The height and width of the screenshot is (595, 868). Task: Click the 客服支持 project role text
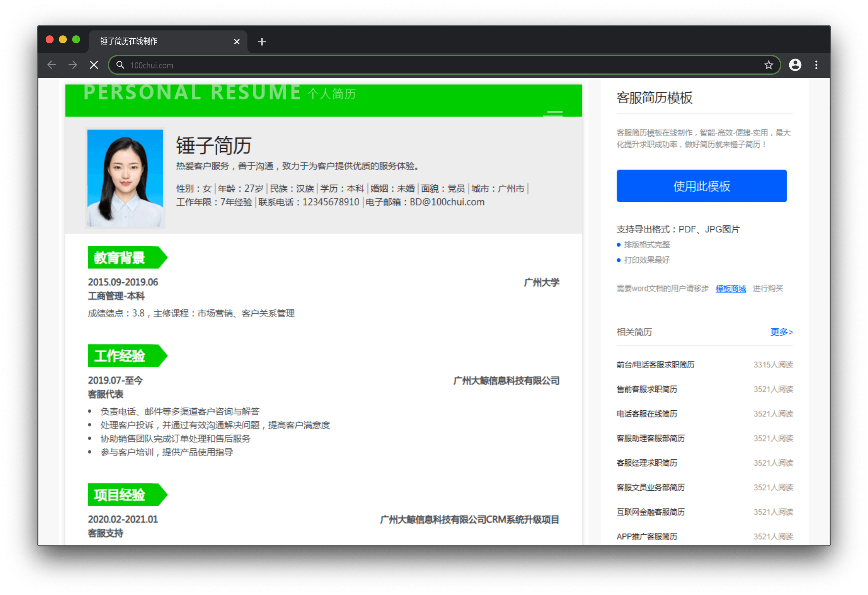pyautogui.click(x=106, y=533)
